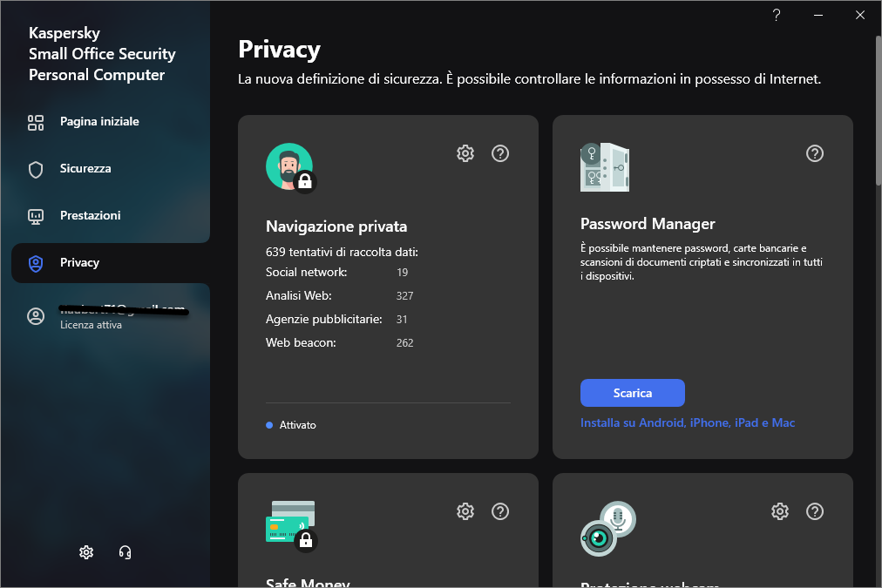
Task: Open the Sicurezza section
Action: (x=85, y=169)
